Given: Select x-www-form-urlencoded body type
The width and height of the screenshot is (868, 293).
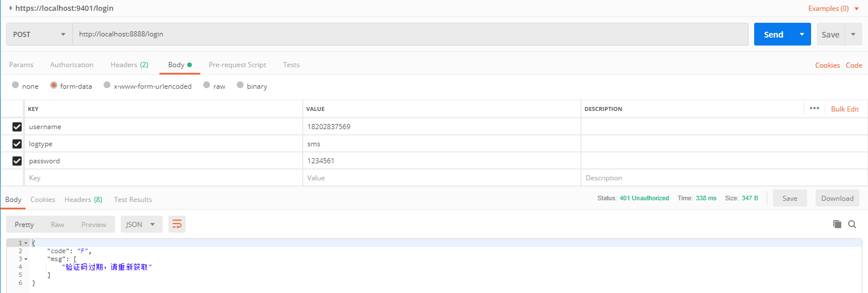Looking at the screenshot, I should [107, 85].
